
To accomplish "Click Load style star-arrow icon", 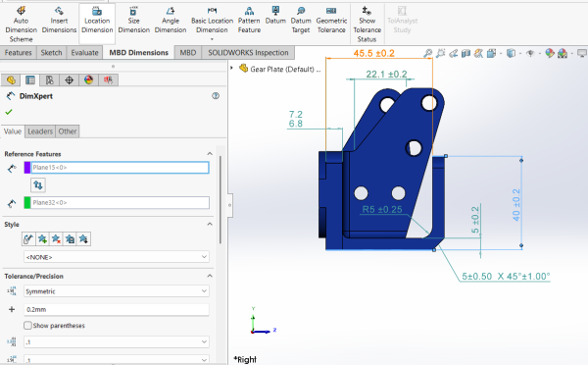I will (x=83, y=238).
